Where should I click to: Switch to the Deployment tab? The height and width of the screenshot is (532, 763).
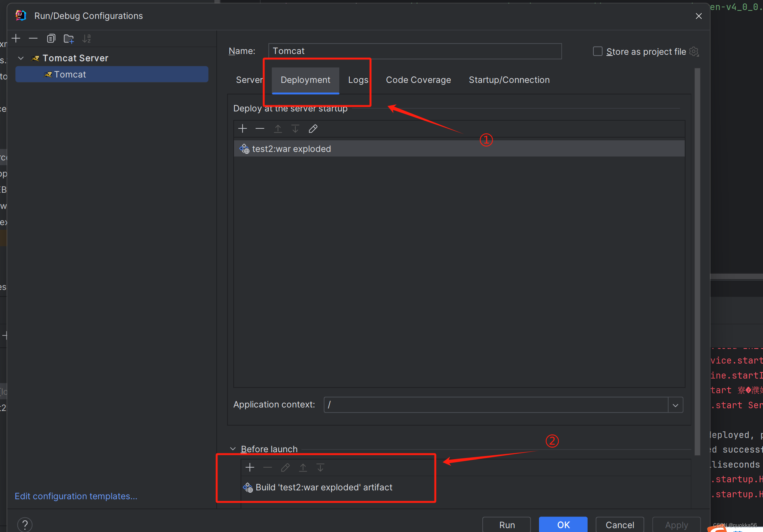coord(305,80)
